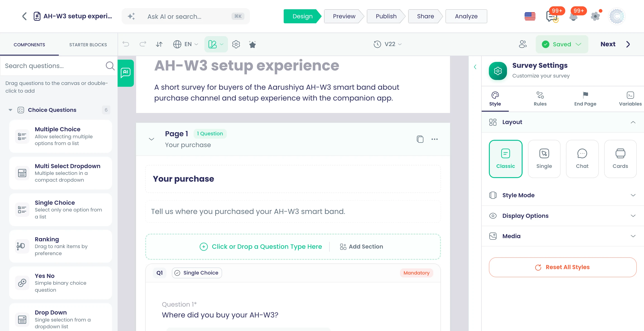Select the Chat layout option
Image resolution: width=644 pixels, height=331 pixels.
pos(582,159)
